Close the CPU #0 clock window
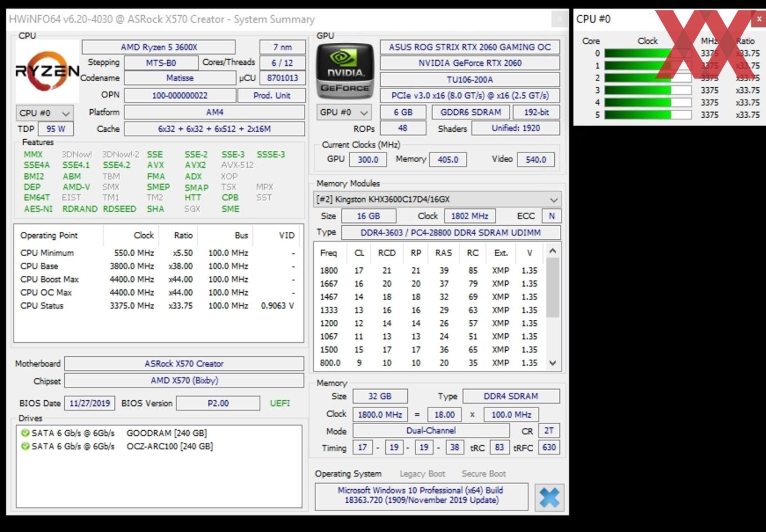Image resolution: width=766 pixels, height=532 pixels. coord(759,19)
